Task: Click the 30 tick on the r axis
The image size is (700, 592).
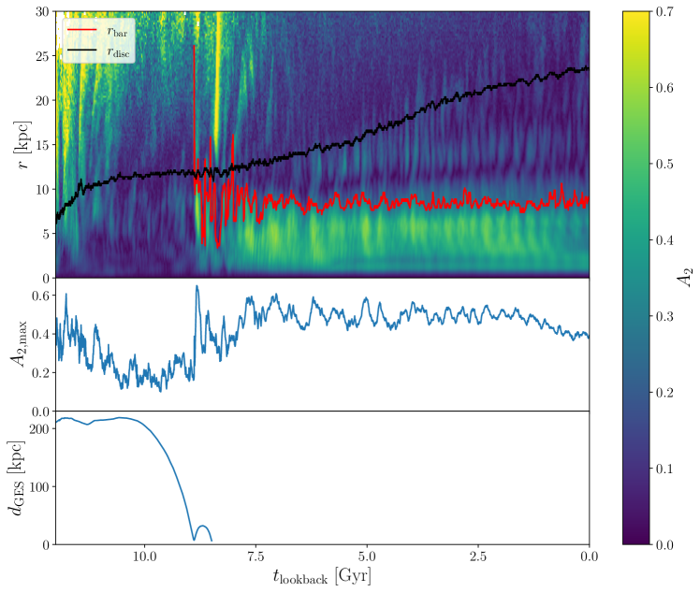Action: (x=42, y=11)
